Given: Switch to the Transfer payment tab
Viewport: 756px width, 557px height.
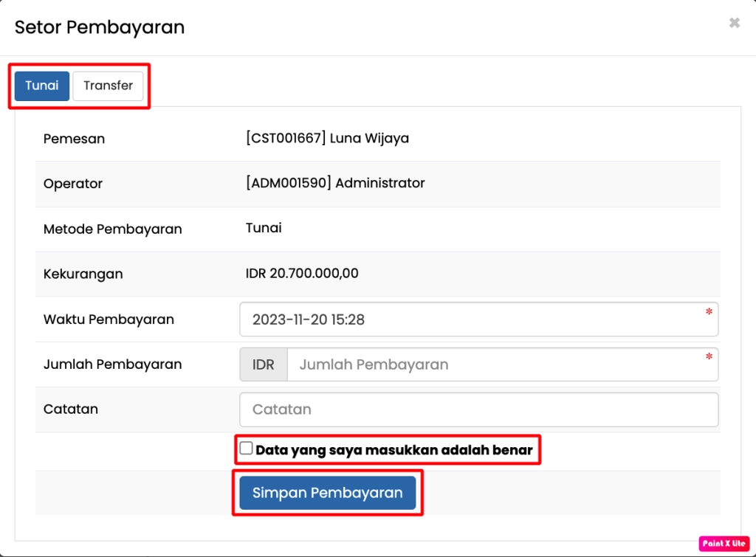Looking at the screenshot, I should 108,86.
